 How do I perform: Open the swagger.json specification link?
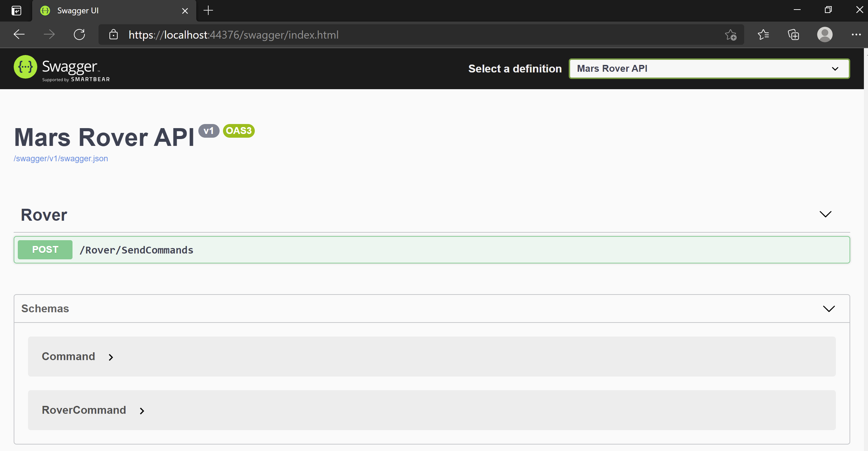(x=61, y=158)
